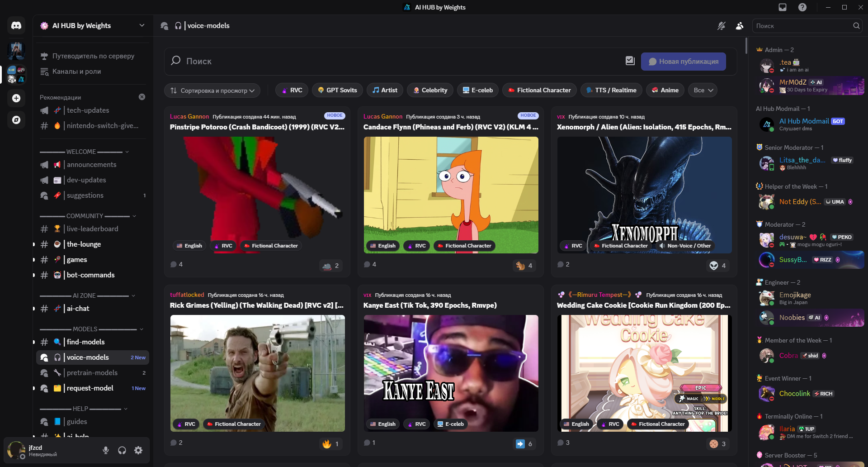
Task: Click alien reaction on Xenomorph post
Action: coord(718,266)
